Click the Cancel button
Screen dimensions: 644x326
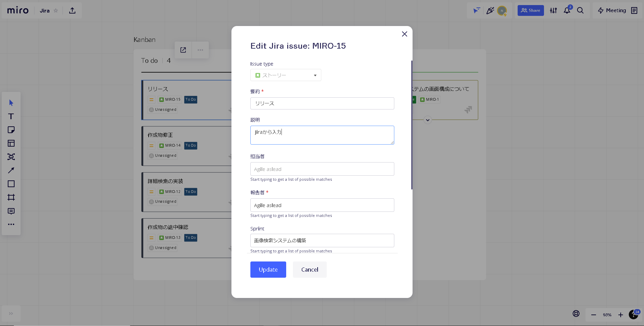pos(309,270)
